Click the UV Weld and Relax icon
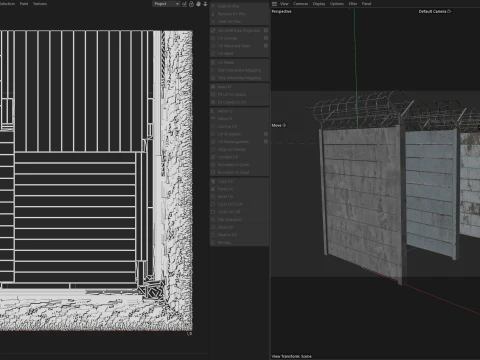 point(213,46)
